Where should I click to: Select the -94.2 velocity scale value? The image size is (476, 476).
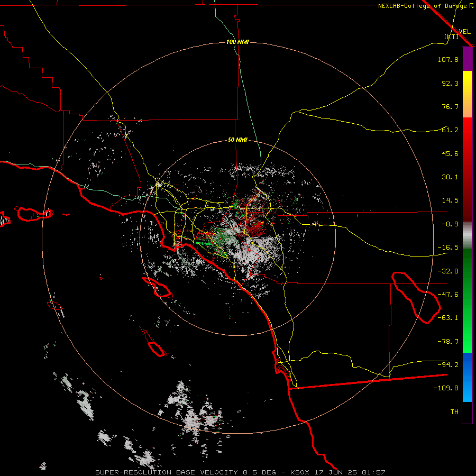point(448,365)
